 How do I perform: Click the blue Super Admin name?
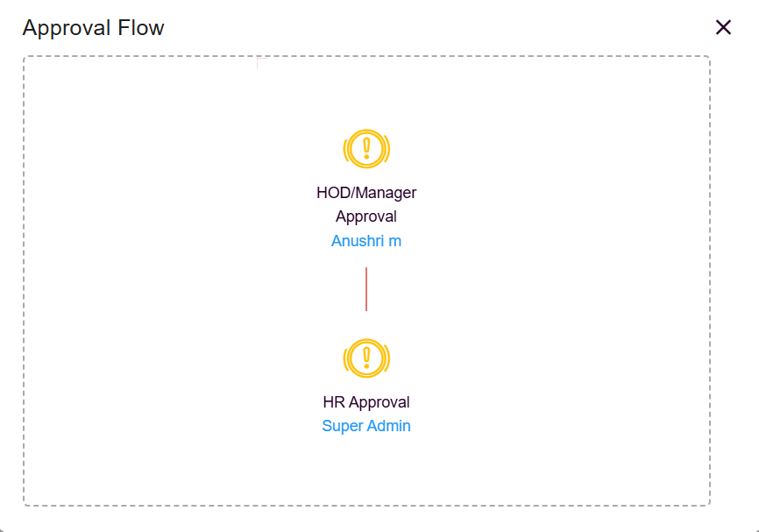click(366, 427)
